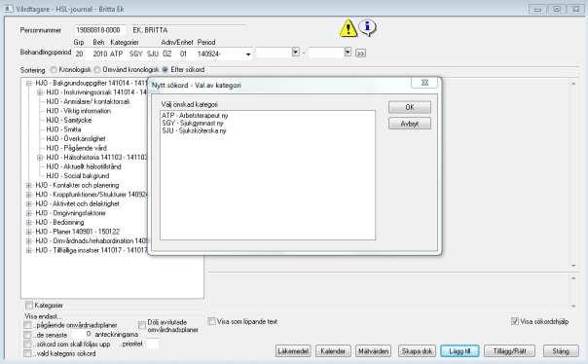The image size is (588, 364).
Task: Open the blue info bubble icon
Action: [x=368, y=27]
